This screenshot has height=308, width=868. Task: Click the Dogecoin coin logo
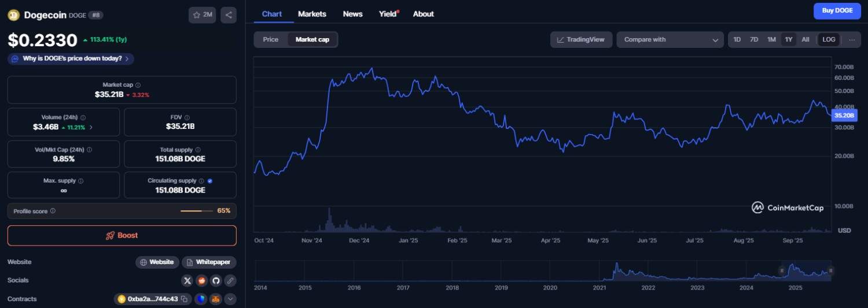coord(13,15)
